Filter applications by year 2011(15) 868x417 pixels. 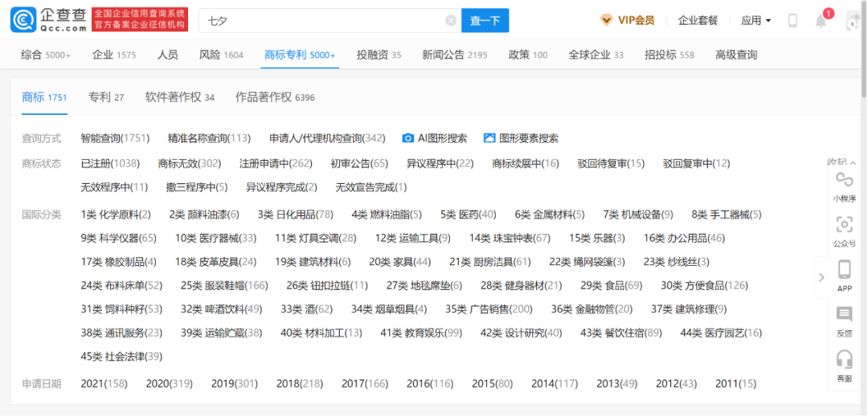coord(735,384)
